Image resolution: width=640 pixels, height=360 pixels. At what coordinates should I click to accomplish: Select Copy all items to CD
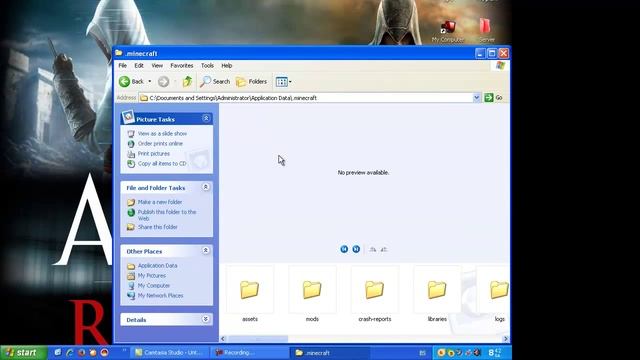point(162,163)
